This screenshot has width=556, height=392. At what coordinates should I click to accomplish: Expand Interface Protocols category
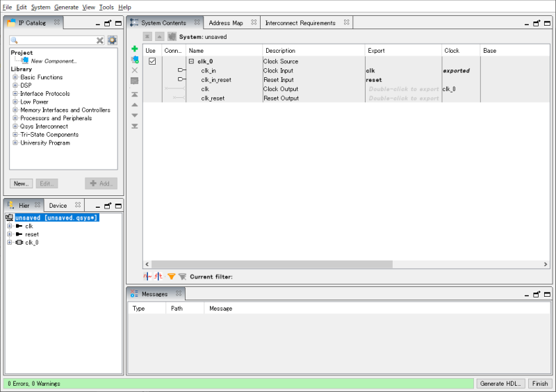pos(15,93)
